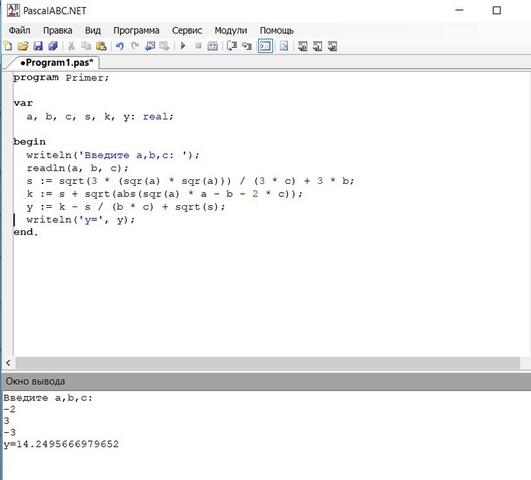This screenshot has width=531, height=480.
Task: Click the 'begin' keyword line
Action: pyautogui.click(x=29, y=142)
